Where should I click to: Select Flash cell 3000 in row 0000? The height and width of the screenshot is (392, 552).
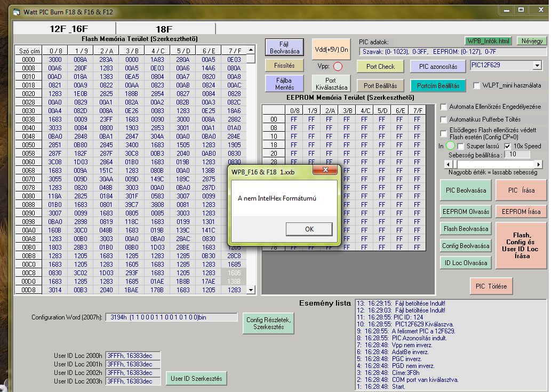[55, 60]
